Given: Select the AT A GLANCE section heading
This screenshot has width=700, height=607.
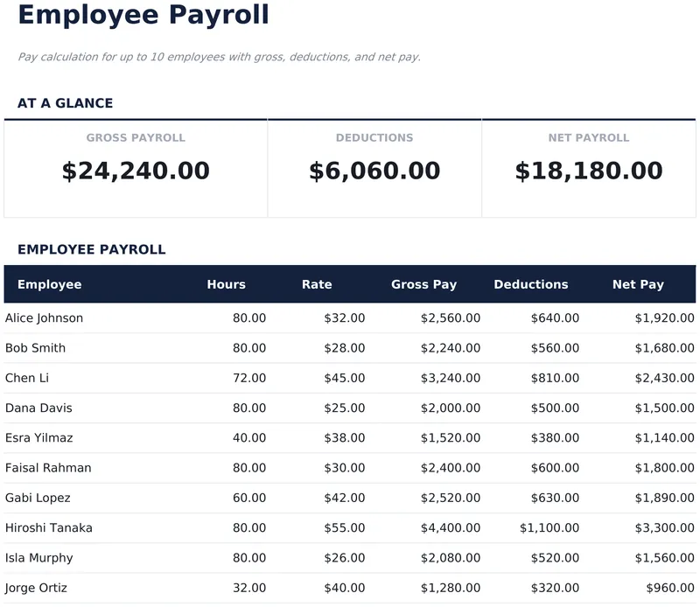Looking at the screenshot, I should click(65, 103).
